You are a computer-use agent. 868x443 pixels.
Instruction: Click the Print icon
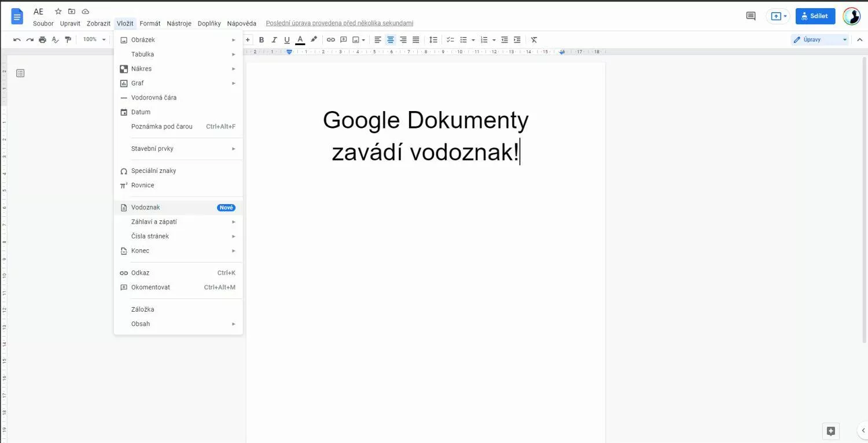42,40
